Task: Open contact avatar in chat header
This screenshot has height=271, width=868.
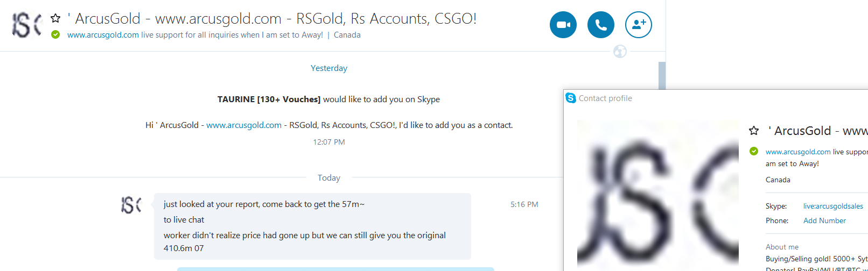Action: [26, 25]
